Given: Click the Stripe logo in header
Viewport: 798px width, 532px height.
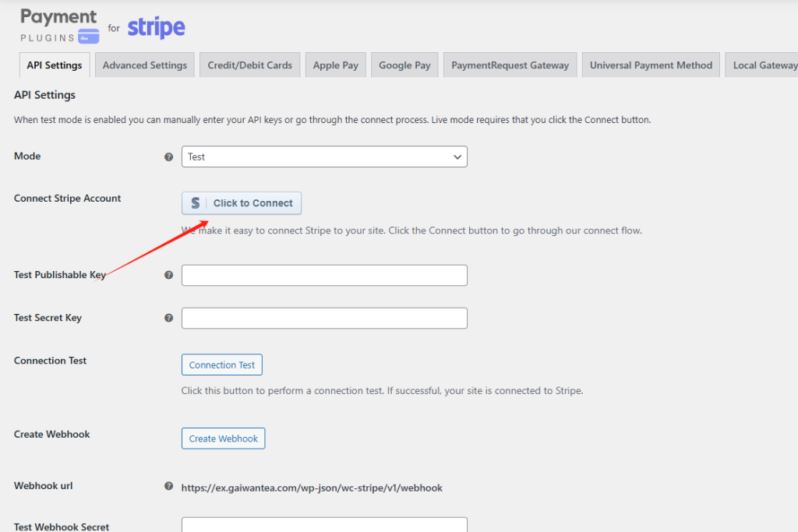Looking at the screenshot, I should (156, 28).
